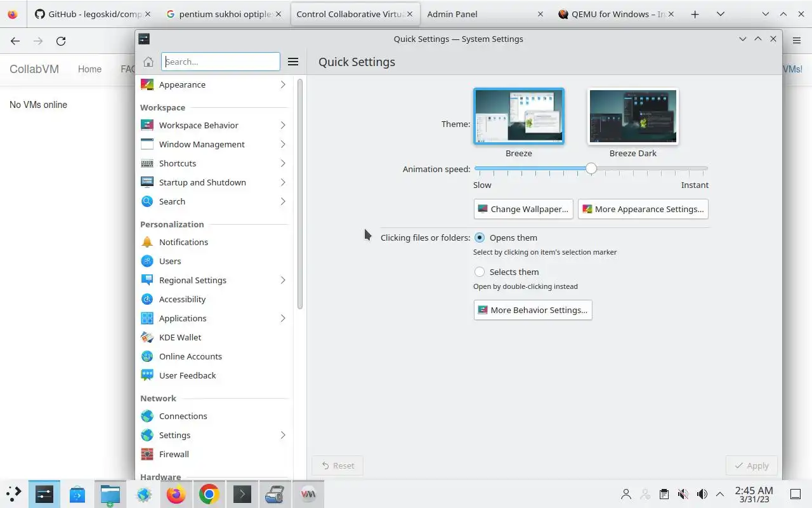Click the browser reload button

pos(61,41)
